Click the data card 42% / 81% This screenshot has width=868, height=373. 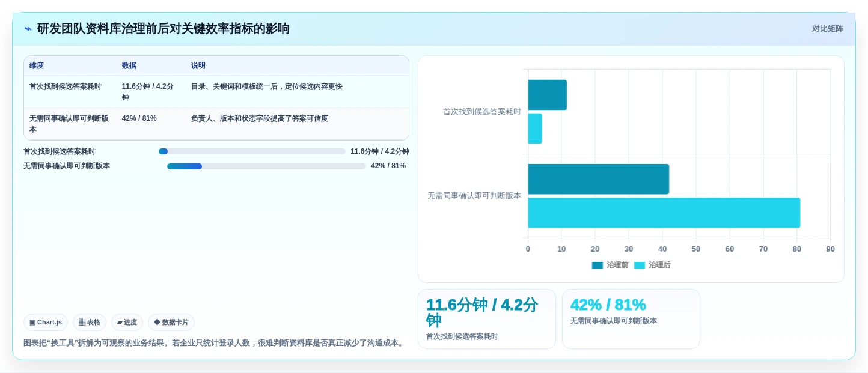pos(631,319)
